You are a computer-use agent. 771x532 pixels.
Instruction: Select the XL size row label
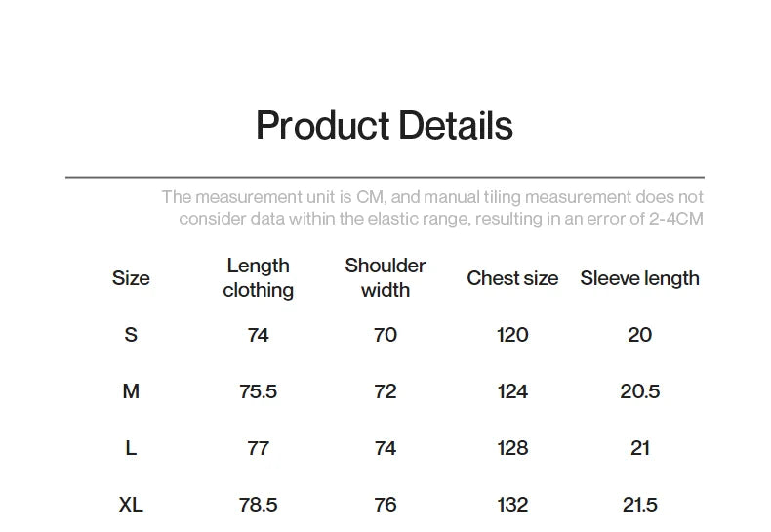pos(131,505)
